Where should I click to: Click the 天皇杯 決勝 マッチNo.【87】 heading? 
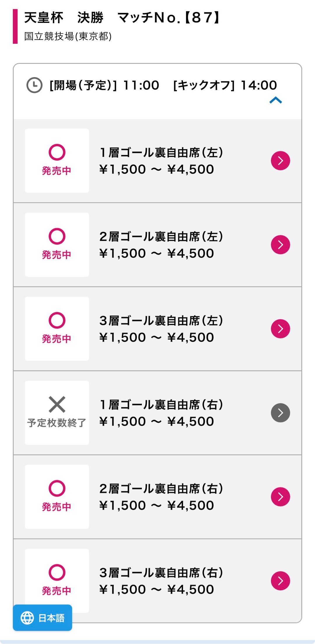123,18
